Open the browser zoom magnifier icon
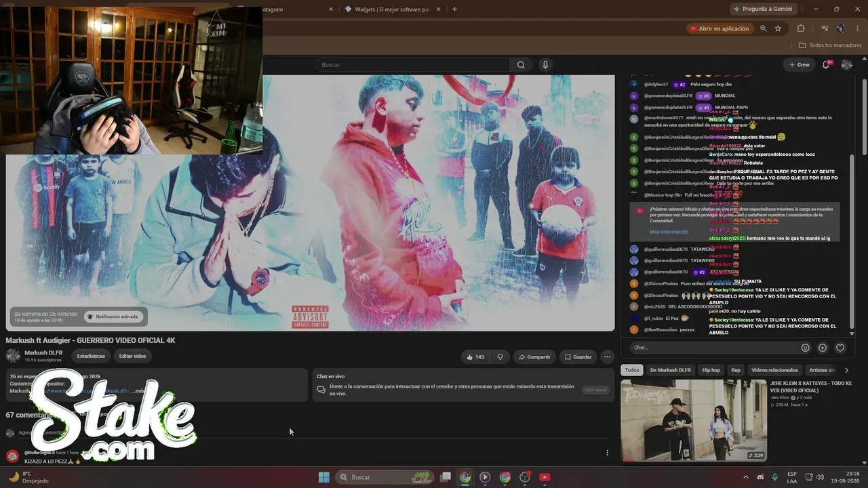 point(764,28)
